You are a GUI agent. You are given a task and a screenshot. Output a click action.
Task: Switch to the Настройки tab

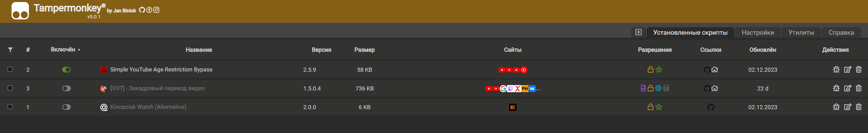coord(758,32)
